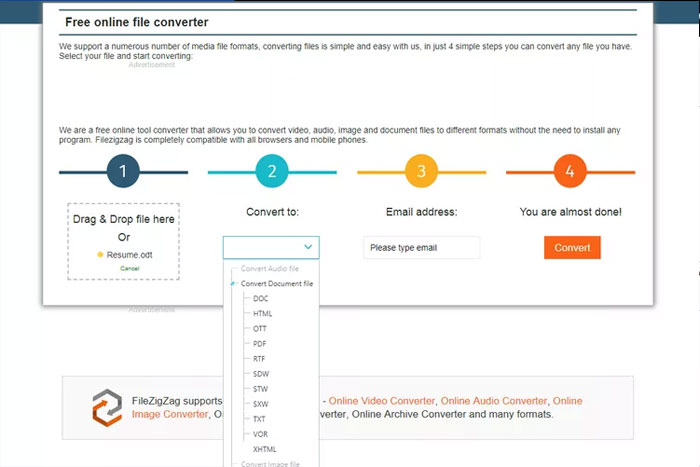Open the Convert to dropdown arrow
The width and height of the screenshot is (700, 467).
[x=307, y=247]
